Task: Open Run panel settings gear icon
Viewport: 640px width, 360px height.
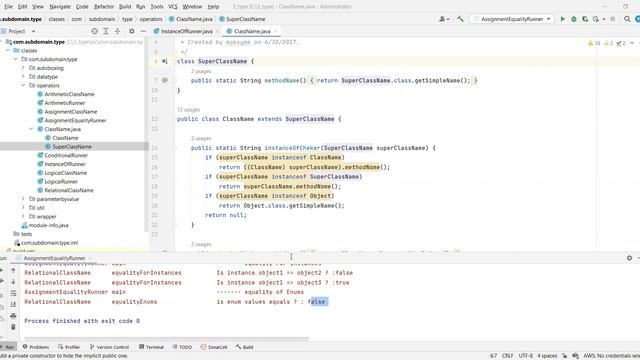Action: click(629, 258)
